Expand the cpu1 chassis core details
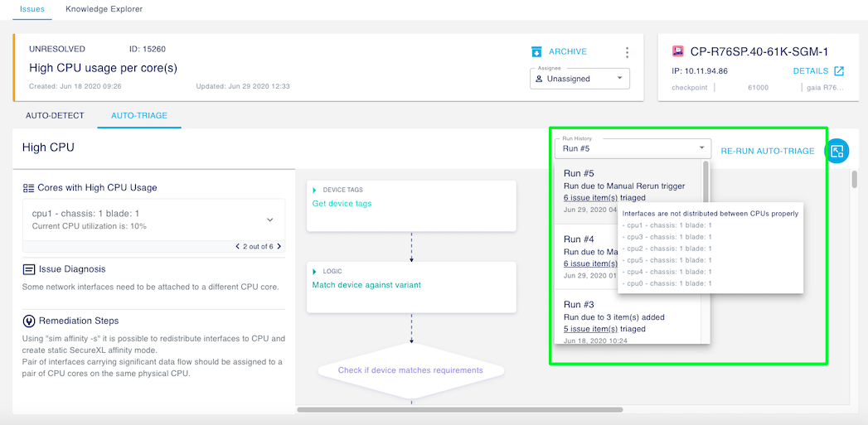Viewport: 868px width, 425px height. (x=269, y=220)
